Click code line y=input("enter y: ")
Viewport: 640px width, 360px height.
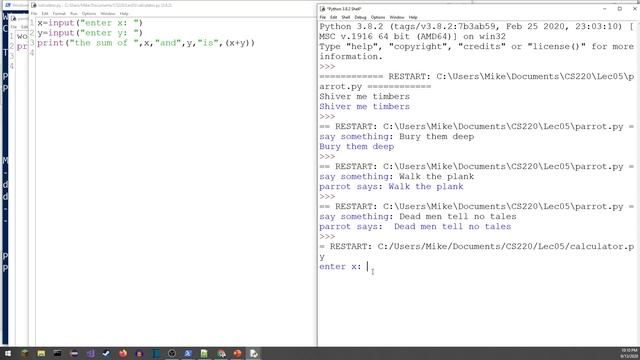pyautogui.click(x=90, y=33)
